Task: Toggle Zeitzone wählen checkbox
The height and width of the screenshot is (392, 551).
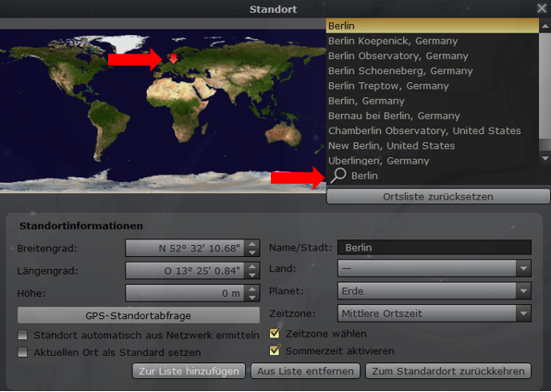Action: [x=275, y=333]
